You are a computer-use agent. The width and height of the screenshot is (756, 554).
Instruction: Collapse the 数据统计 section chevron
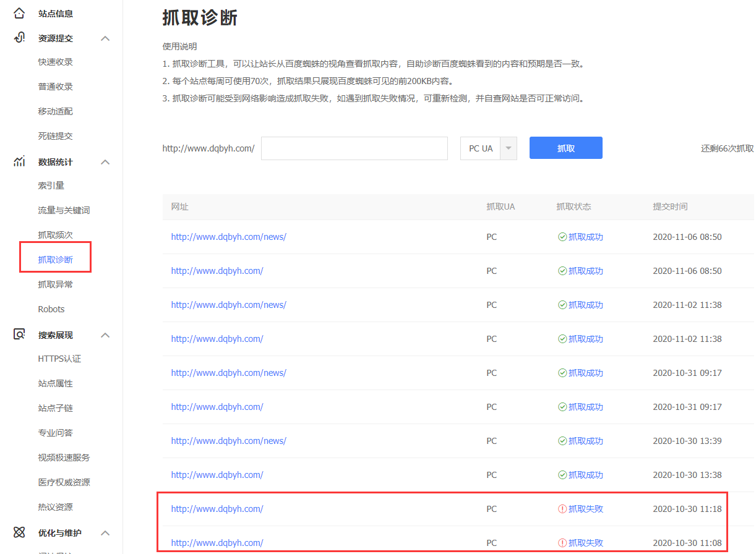click(x=105, y=162)
